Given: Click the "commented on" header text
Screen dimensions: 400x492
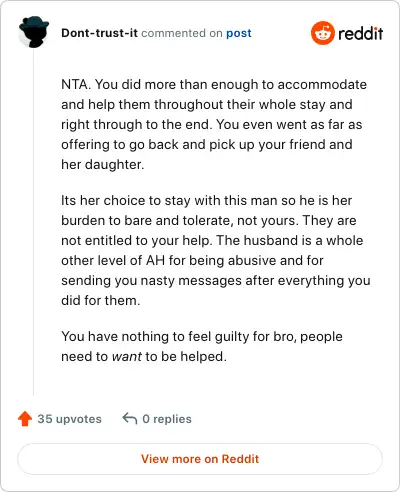Looking at the screenshot, I should pyautogui.click(x=182, y=33).
